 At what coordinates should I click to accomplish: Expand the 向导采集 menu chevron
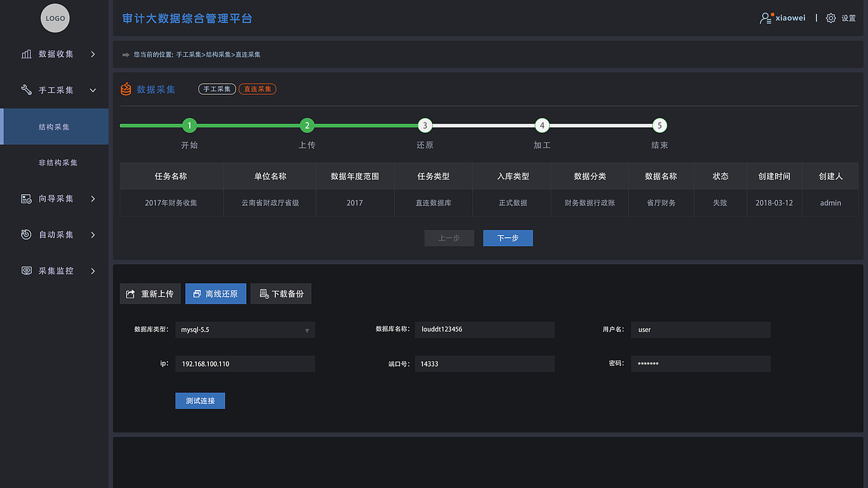[93, 199]
